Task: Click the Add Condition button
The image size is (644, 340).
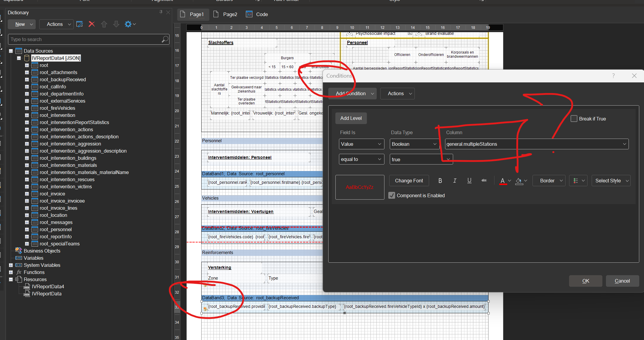Action: point(352,93)
